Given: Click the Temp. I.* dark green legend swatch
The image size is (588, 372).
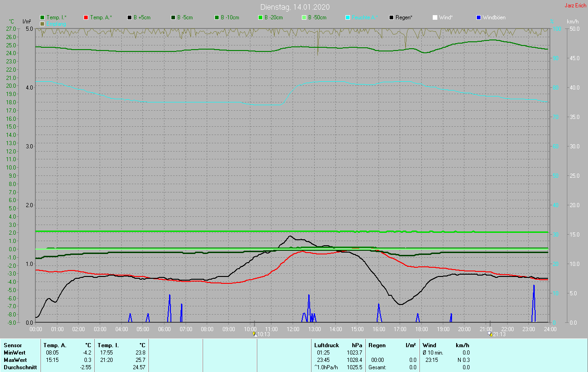Looking at the screenshot, I should click(x=43, y=17).
